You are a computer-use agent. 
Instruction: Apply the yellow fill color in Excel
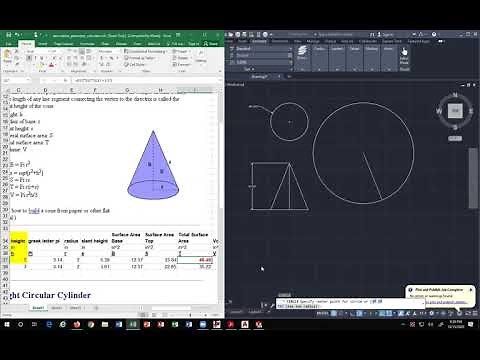tap(40, 65)
